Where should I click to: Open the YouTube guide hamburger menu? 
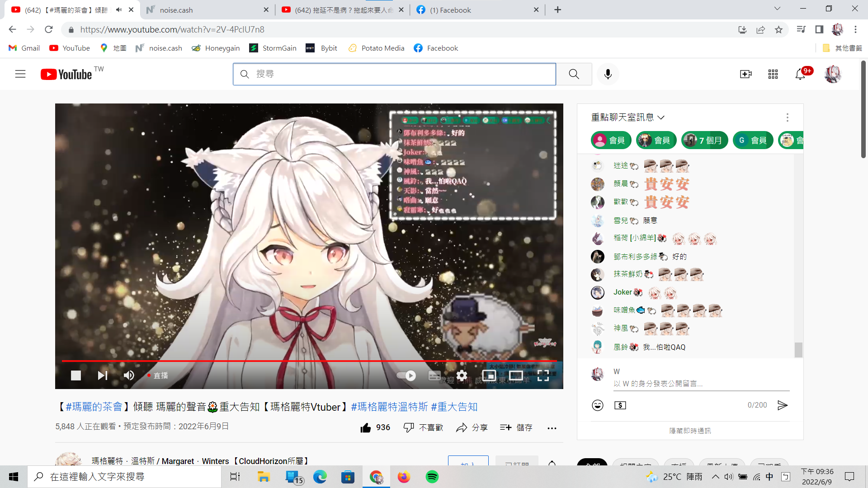click(20, 74)
